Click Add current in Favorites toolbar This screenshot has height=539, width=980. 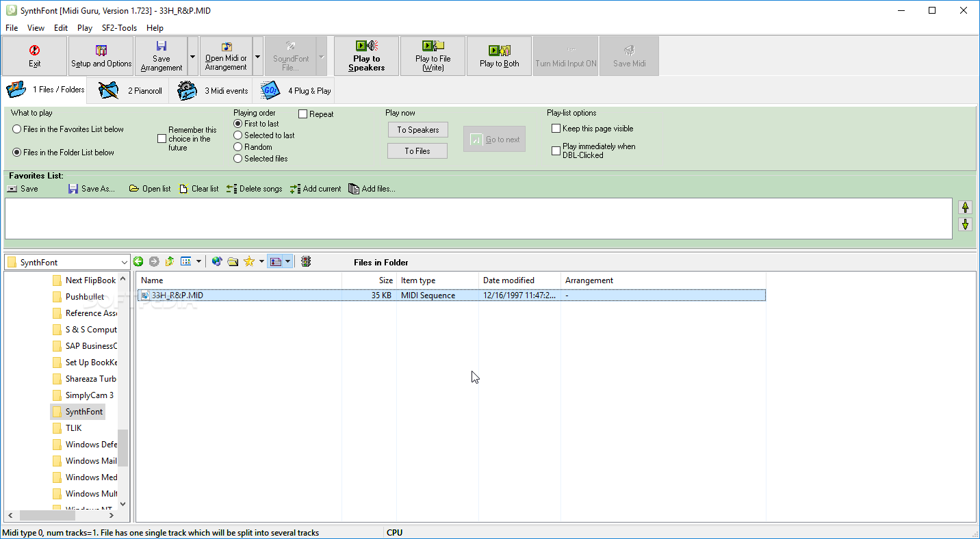pos(315,189)
